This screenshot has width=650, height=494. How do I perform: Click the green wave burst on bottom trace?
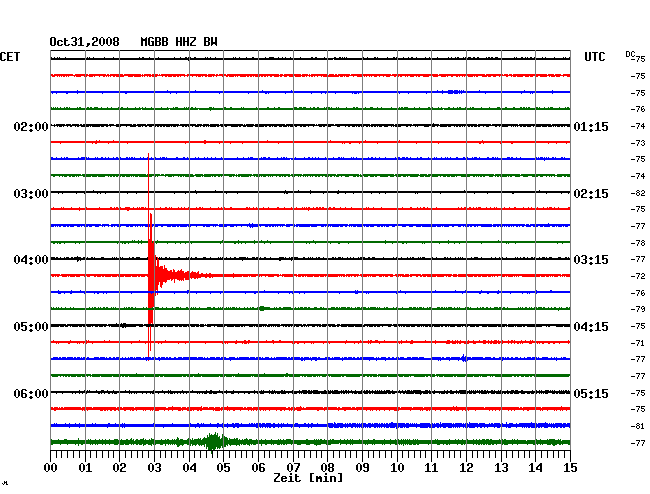(x=213, y=442)
